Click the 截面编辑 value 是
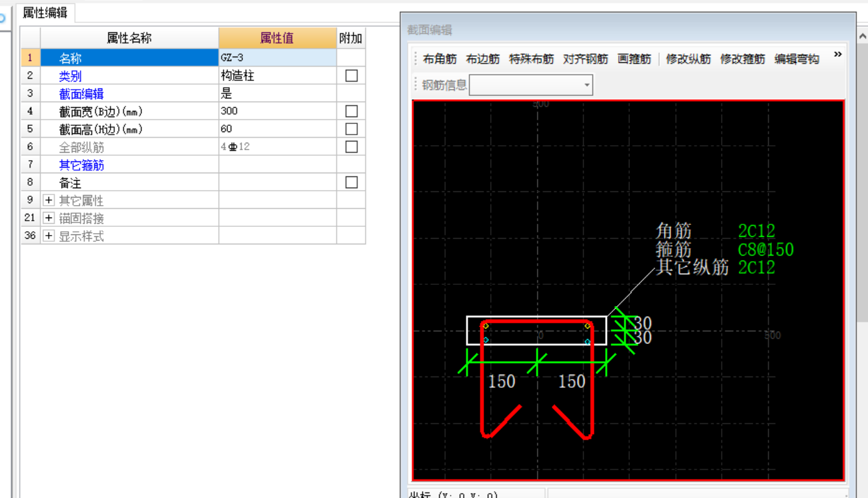 [x=277, y=93]
